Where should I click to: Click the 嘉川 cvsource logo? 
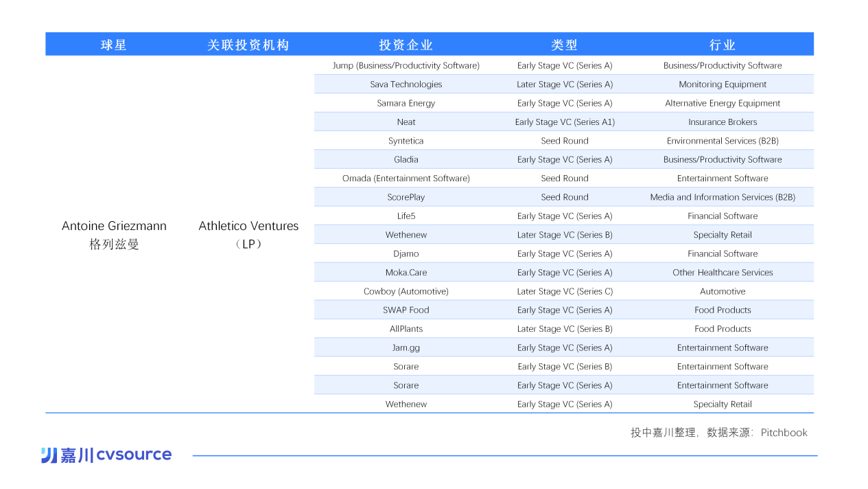(106, 455)
